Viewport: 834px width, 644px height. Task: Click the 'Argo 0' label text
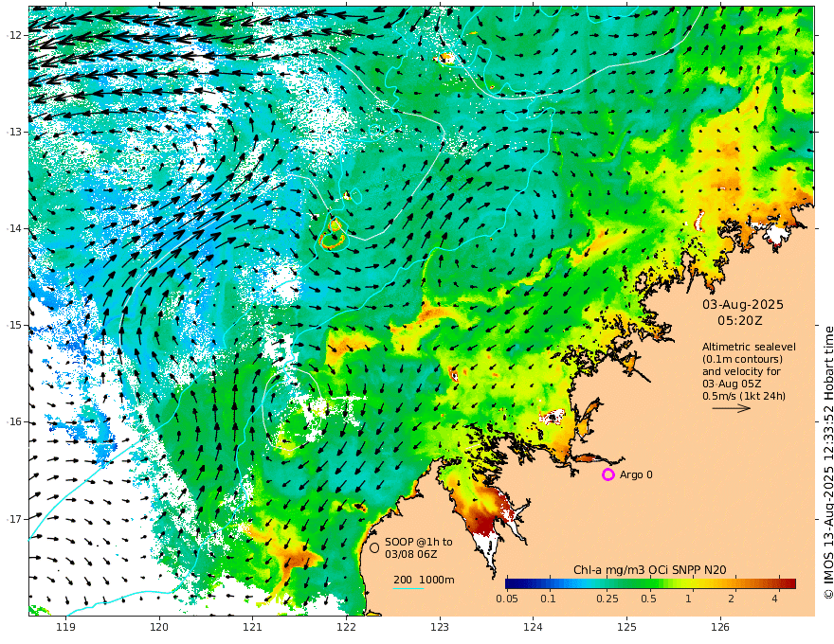tap(636, 474)
